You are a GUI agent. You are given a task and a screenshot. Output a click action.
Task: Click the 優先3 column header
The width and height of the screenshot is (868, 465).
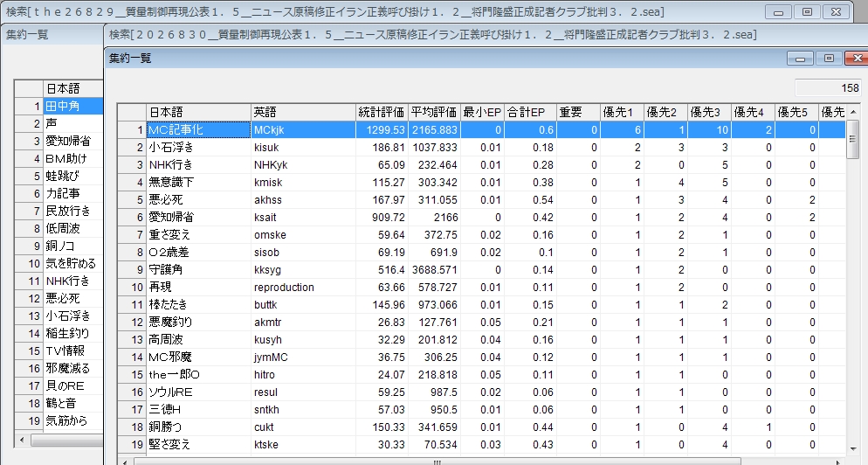[710, 112]
